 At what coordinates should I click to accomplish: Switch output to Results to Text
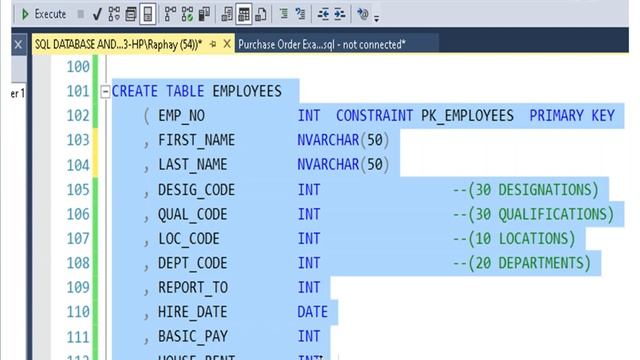tap(227, 14)
